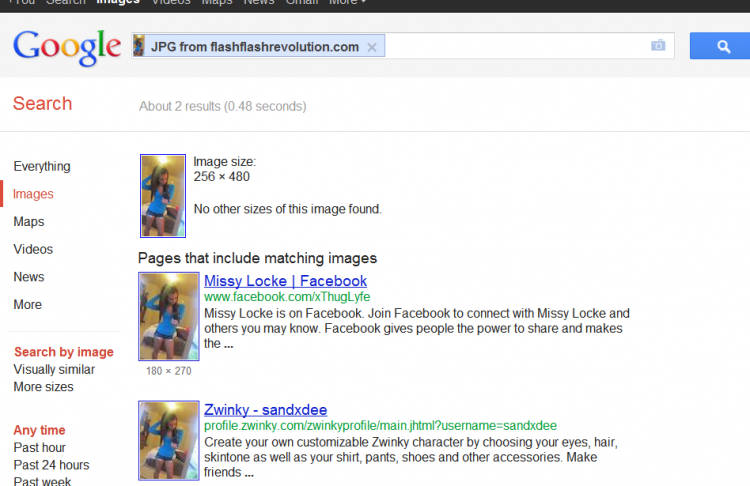Image resolution: width=750 pixels, height=486 pixels.
Task: Select Everything in the left sidebar
Action: [42, 166]
